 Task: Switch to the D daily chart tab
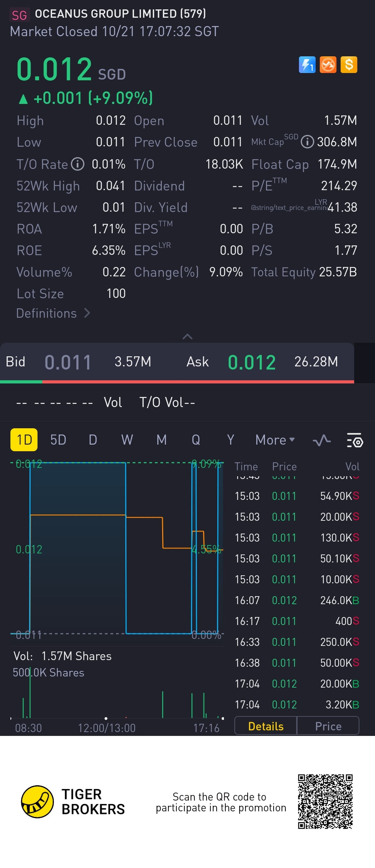(93, 440)
